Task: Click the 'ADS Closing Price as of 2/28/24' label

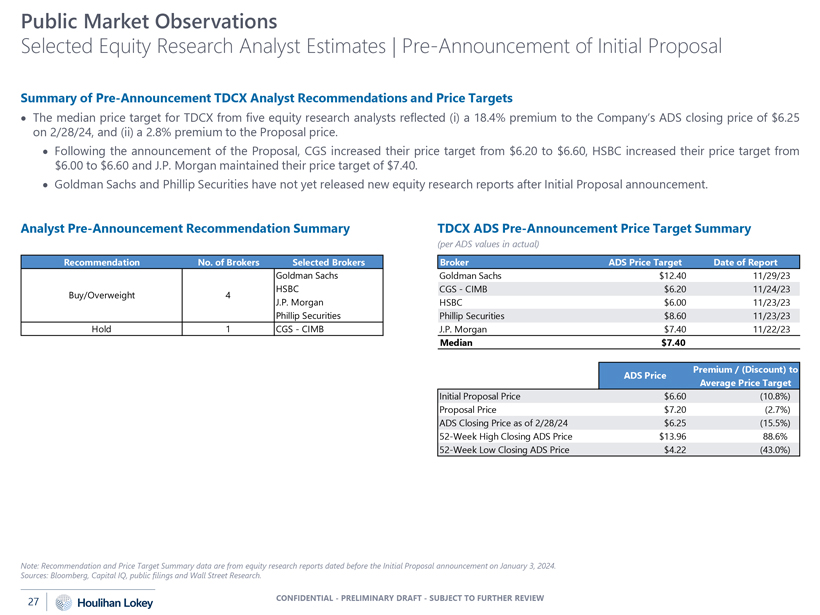Action: click(504, 423)
